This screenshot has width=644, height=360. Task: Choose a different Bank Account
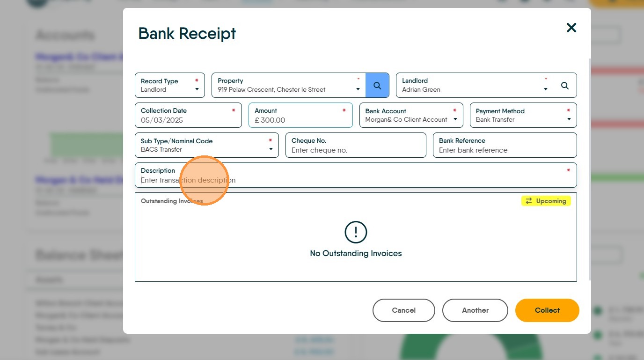tap(411, 115)
